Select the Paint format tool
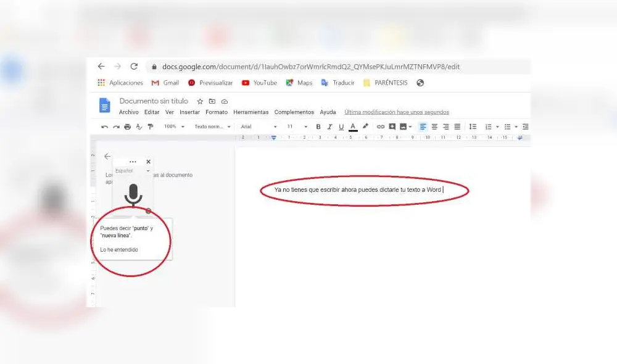The height and width of the screenshot is (364, 617). pos(149,126)
